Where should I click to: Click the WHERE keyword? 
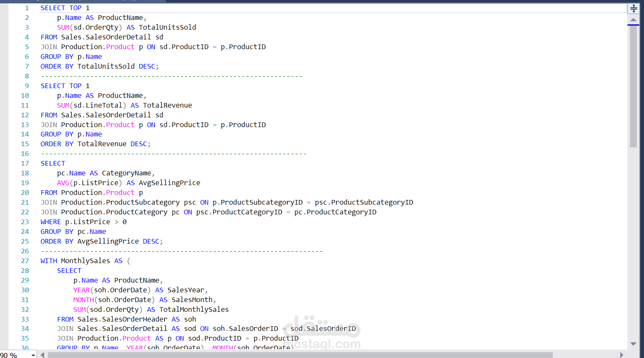(x=51, y=222)
